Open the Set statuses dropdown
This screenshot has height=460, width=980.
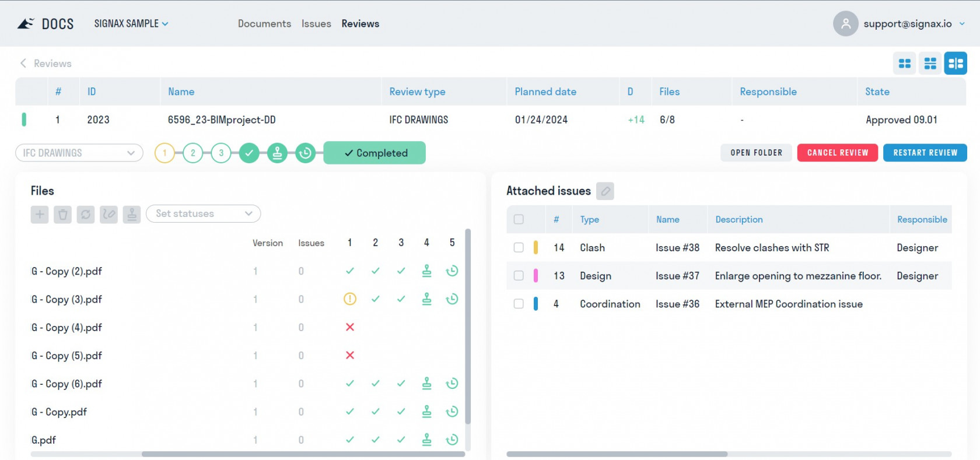coord(204,213)
